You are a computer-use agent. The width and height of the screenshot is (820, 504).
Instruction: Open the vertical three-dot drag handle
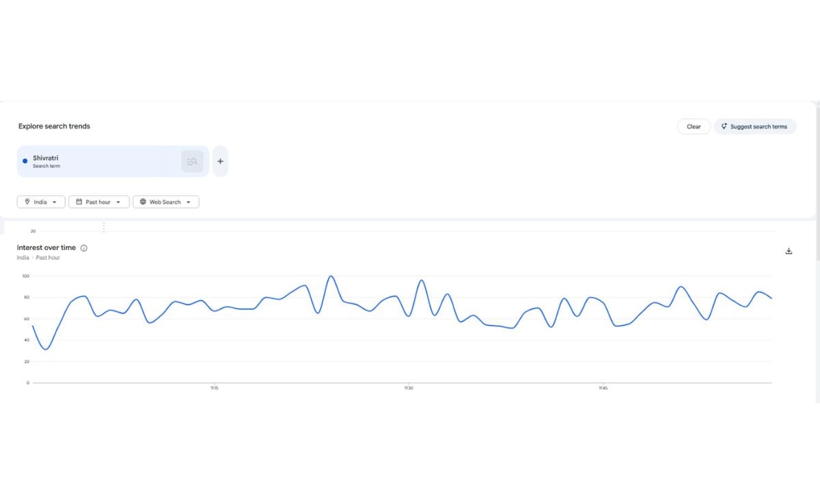(x=104, y=227)
